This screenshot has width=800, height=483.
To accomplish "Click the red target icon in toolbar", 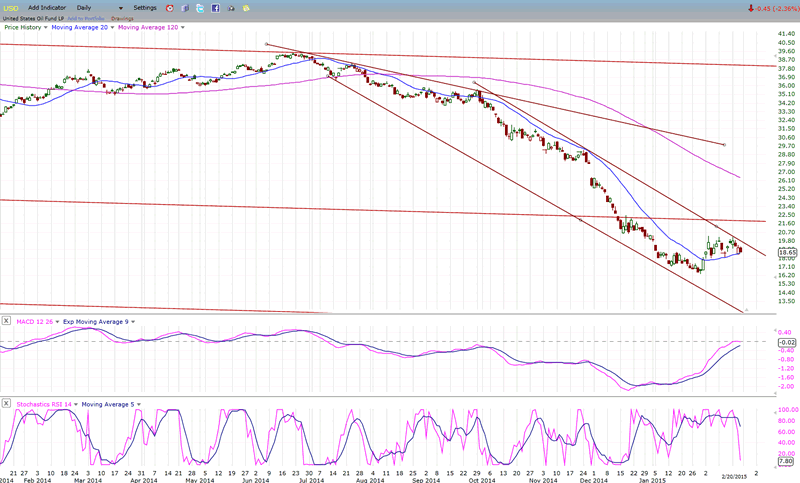I will (168, 7).
